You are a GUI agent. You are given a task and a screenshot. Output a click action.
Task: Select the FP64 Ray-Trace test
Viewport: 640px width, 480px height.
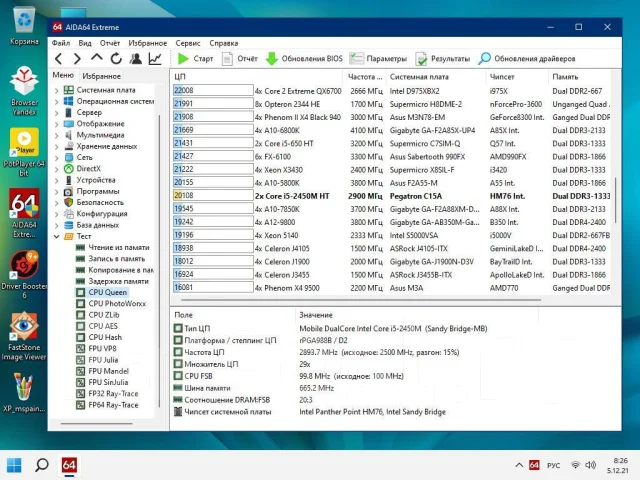coord(113,405)
